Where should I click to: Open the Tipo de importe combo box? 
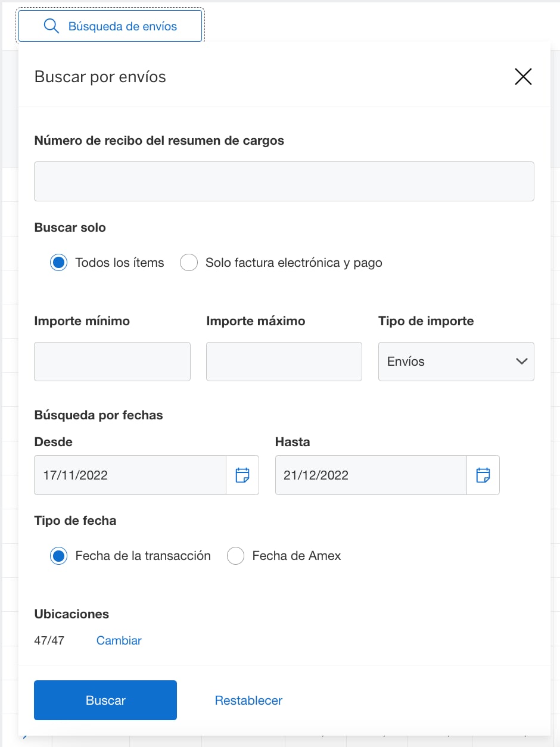(456, 362)
